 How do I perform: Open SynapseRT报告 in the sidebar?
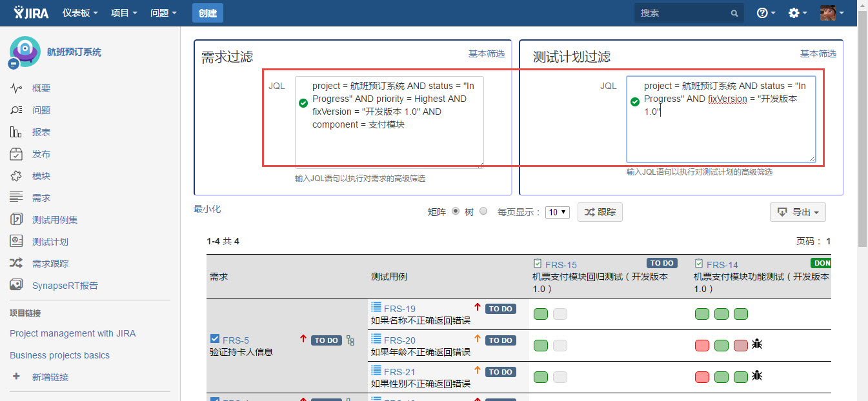coord(65,286)
